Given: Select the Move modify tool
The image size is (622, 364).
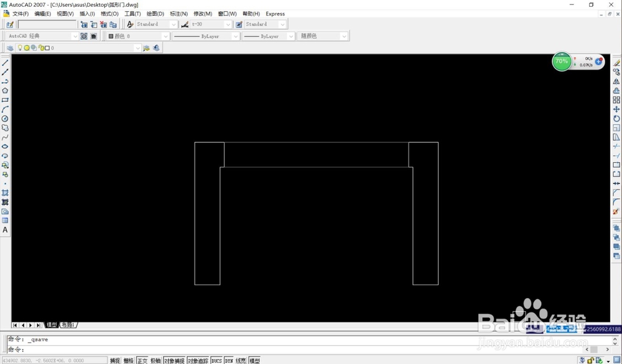Looking at the screenshot, I should pos(616,109).
